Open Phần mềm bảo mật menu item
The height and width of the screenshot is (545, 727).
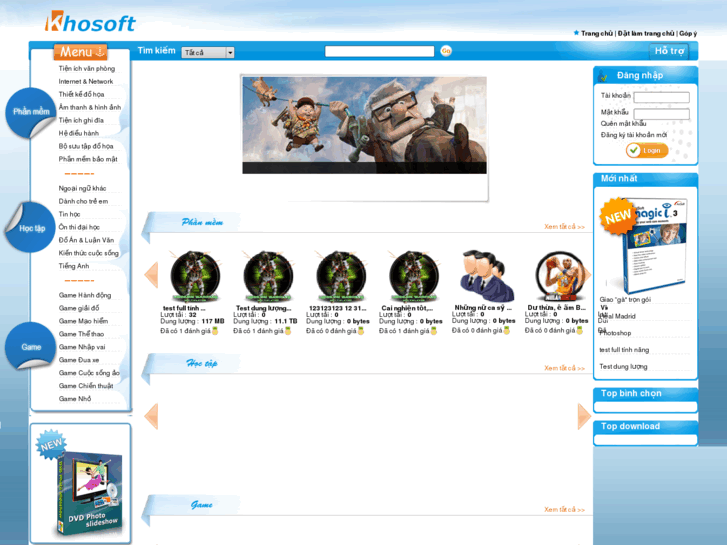(88, 160)
